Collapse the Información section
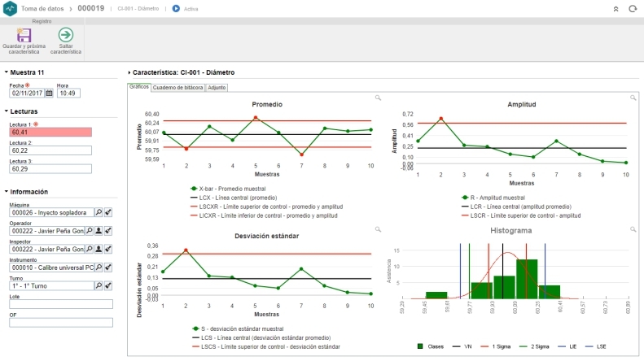This screenshot has width=644, height=361. point(7,192)
